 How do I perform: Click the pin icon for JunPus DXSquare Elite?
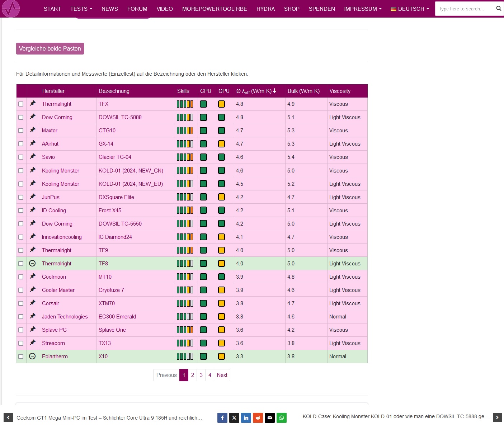(33, 197)
